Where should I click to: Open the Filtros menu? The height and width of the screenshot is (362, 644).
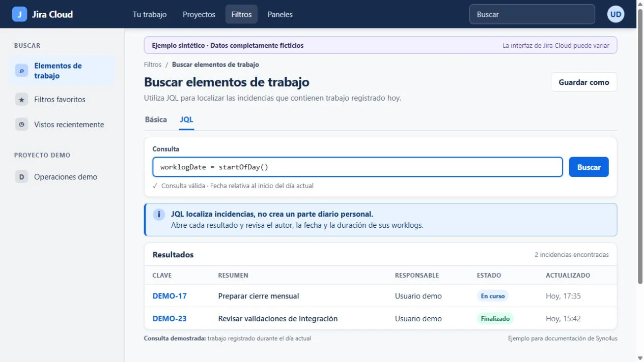[241, 14]
